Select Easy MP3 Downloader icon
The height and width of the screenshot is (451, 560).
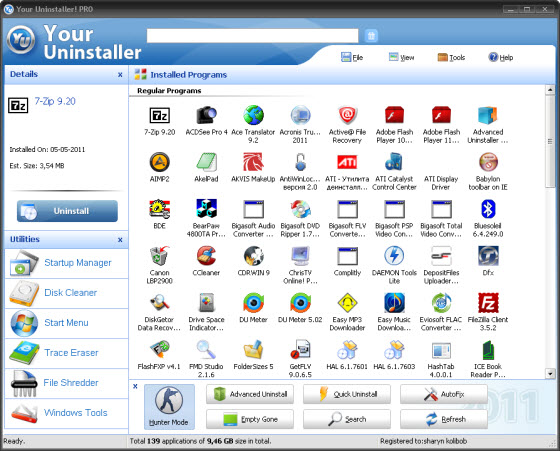tap(347, 302)
